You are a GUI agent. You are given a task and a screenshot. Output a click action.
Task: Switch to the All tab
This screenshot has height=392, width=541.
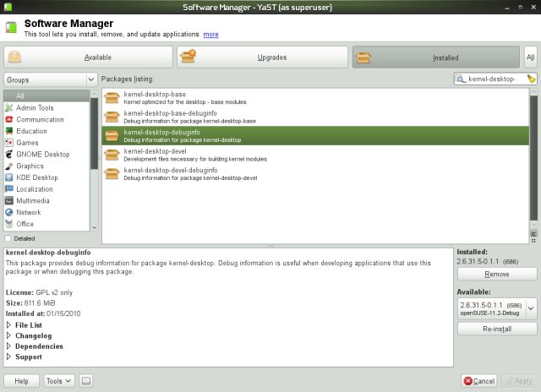tap(531, 57)
